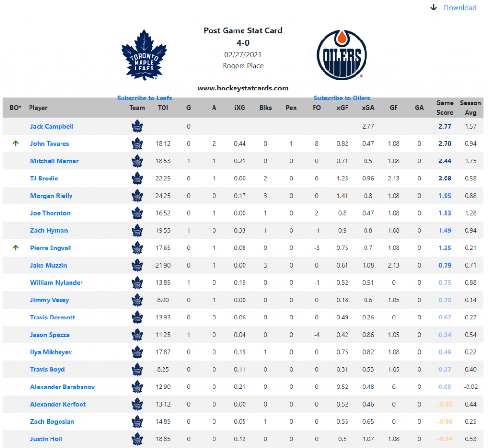Click Morgan Rielly TOI value 24.25
This screenshot has width=488, height=448.
point(163,196)
